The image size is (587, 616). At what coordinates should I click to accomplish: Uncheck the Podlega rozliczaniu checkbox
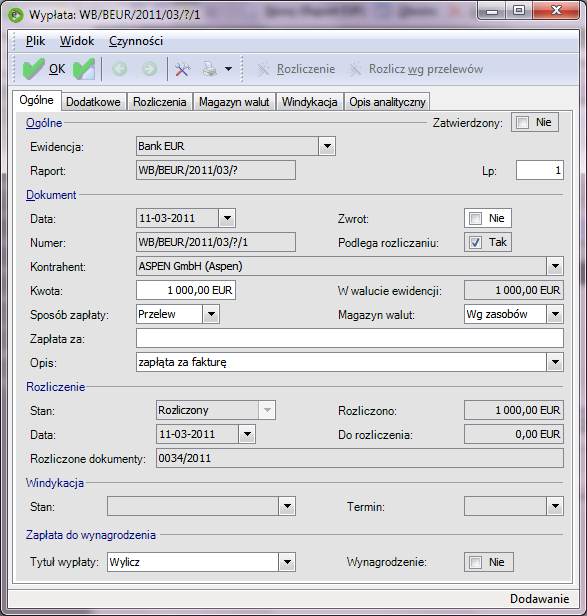[475, 242]
